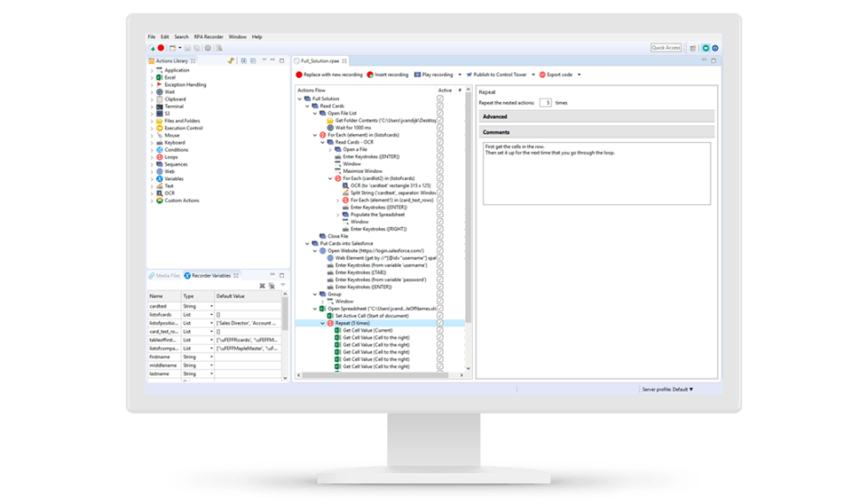Expand the Open a File node

331,149
